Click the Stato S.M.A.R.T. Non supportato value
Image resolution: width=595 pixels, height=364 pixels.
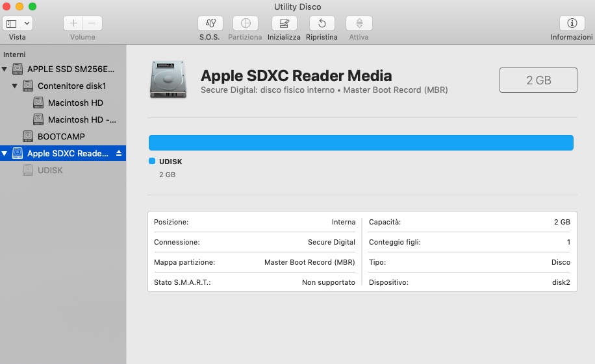pos(329,282)
